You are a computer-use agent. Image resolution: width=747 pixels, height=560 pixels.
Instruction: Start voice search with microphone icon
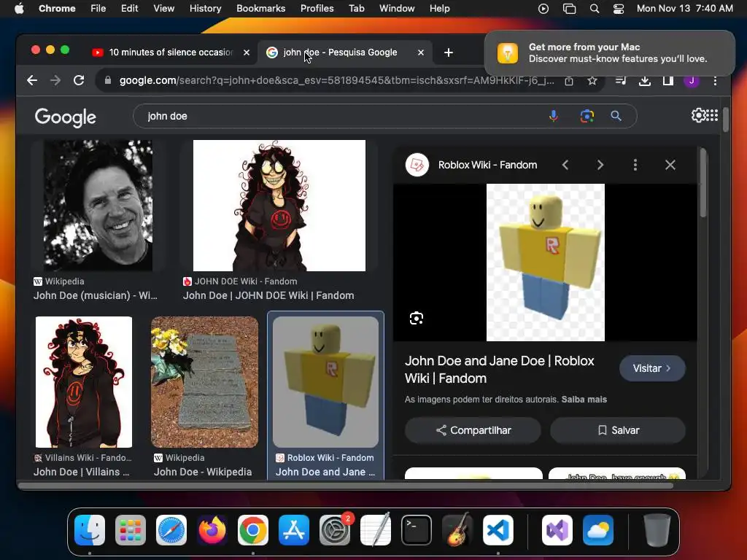pyautogui.click(x=553, y=116)
